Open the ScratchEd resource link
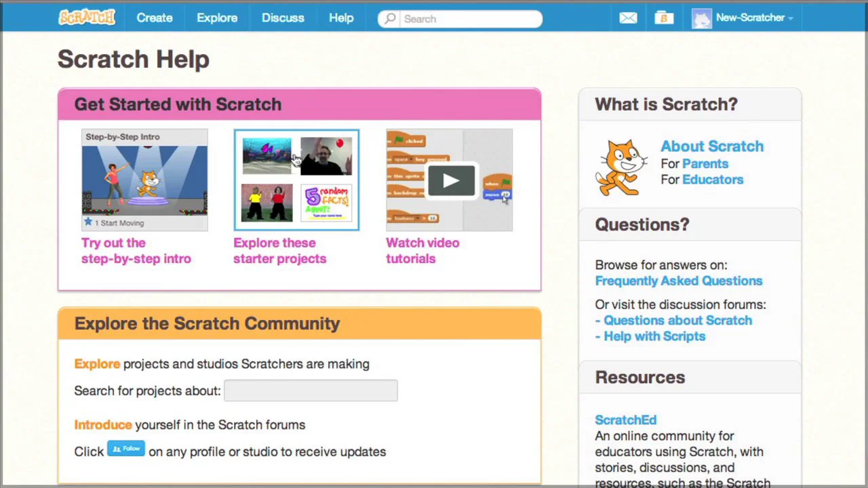 click(x=626, y=420)
